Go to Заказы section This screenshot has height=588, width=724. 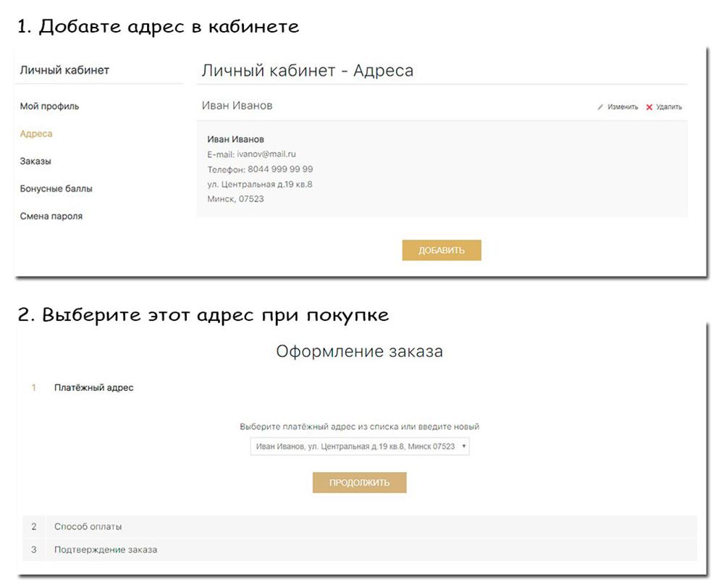35,161
